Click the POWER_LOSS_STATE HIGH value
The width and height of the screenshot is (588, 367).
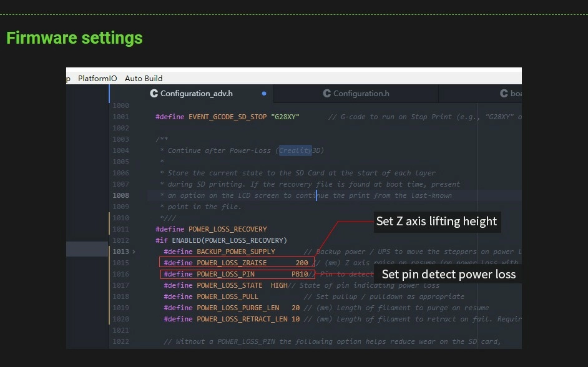click(279, 285)
